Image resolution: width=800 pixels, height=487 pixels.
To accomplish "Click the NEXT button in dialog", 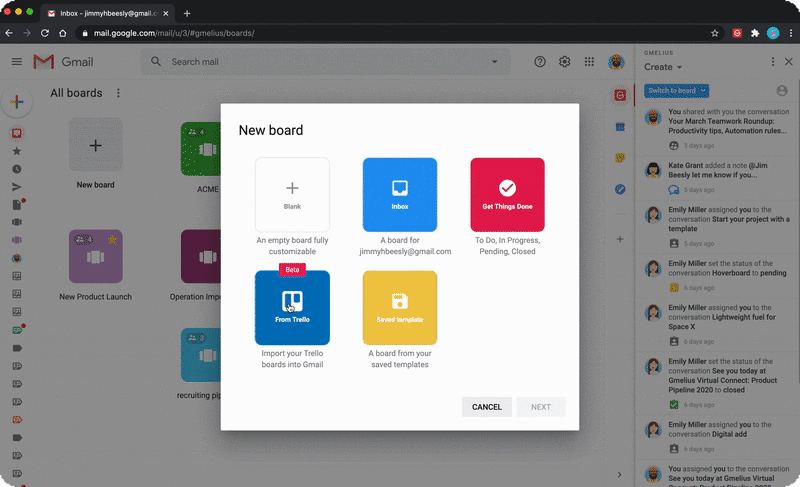I will (x=541, y=407).
